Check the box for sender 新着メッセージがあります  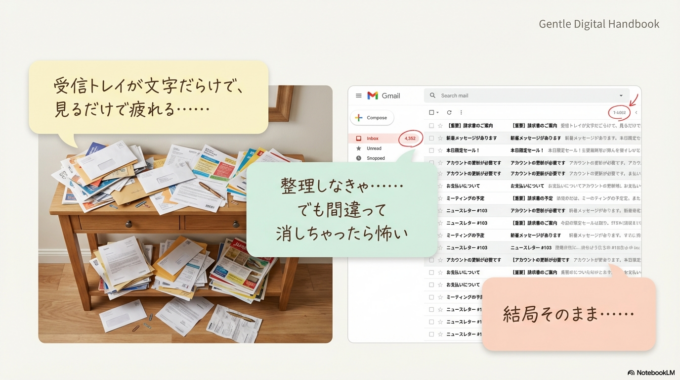coord(431,138)
